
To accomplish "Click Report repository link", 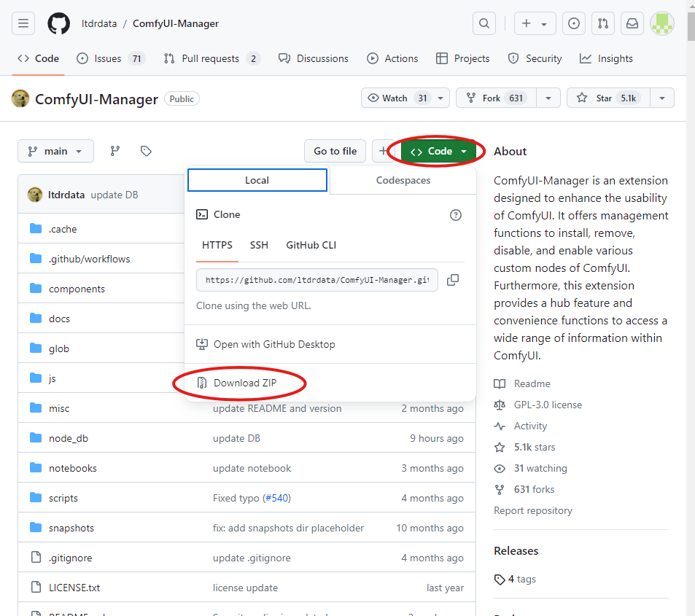I will (x=533, y=510).
